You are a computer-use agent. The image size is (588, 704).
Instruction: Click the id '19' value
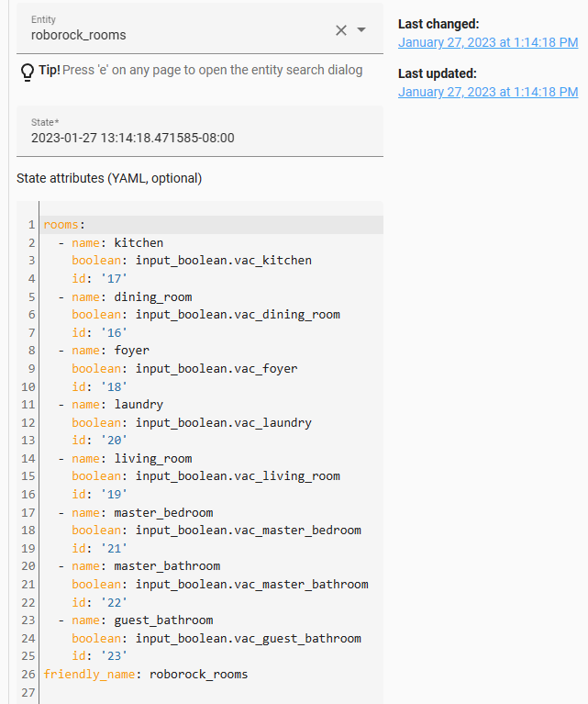click(114, 495)
